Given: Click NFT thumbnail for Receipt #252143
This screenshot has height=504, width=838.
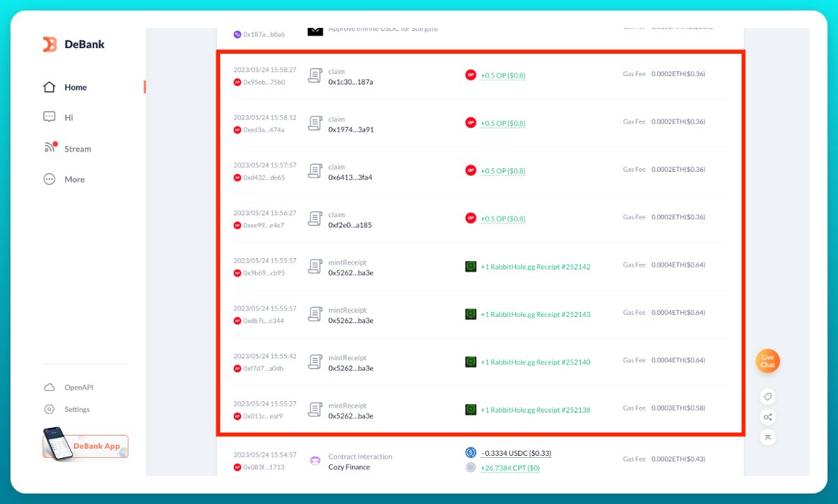Looking at the screenshot, I should pos(471,314).
